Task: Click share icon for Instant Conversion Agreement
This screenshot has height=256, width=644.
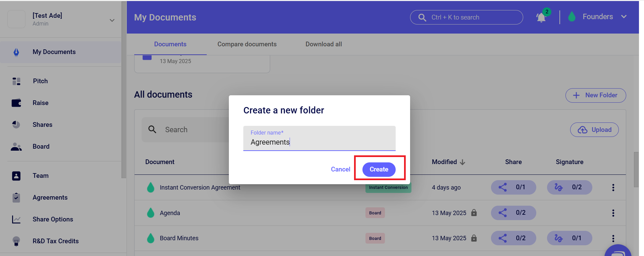Action: tap(503, 187)
